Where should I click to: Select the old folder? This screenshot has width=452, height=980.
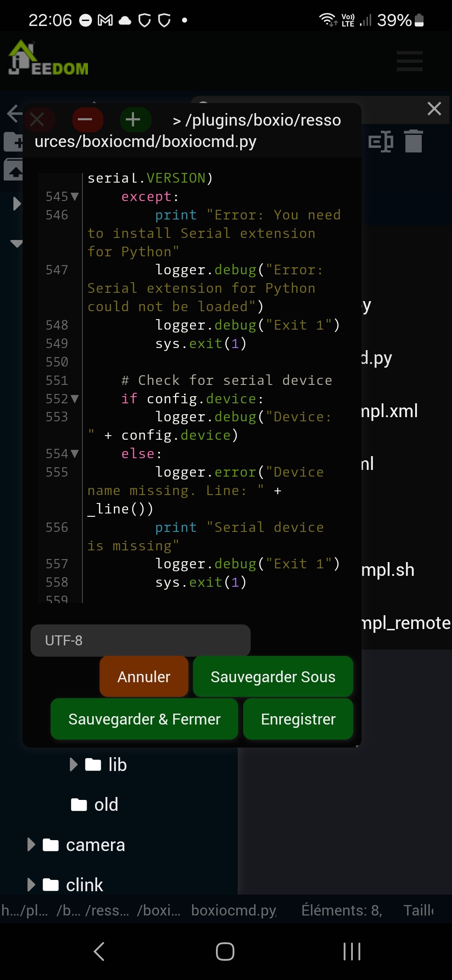tap(95, 805)
